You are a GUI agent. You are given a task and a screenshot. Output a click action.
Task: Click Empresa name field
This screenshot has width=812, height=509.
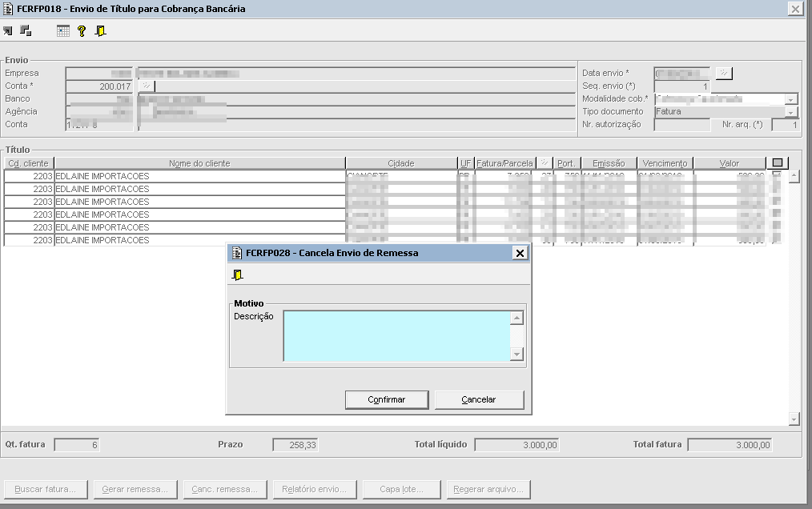[x=356, y=74]
